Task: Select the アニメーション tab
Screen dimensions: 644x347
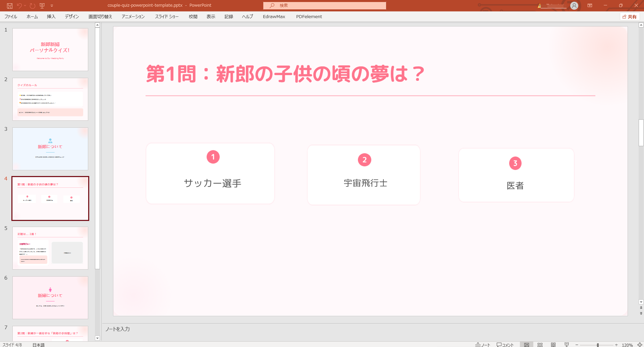Action: [x=133, y=16]
